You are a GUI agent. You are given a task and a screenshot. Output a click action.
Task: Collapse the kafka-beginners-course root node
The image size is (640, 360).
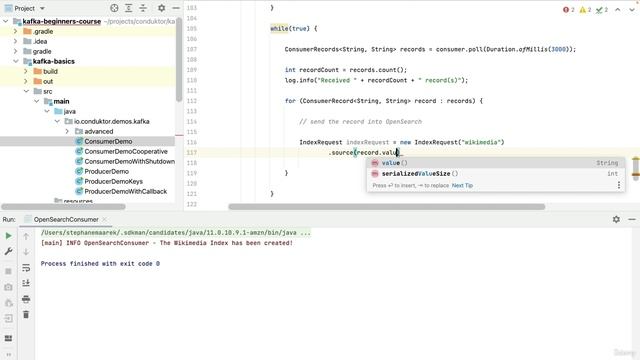(6, 21)
